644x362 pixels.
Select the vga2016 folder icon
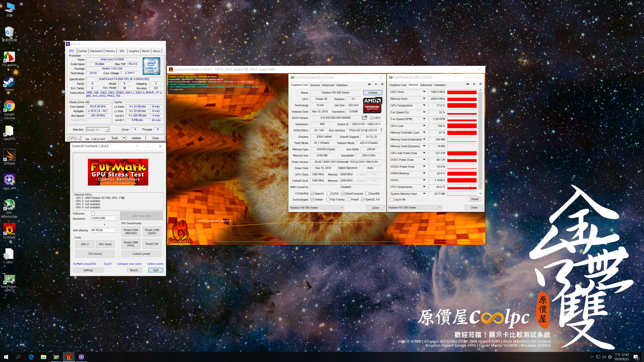pos(9,133)
